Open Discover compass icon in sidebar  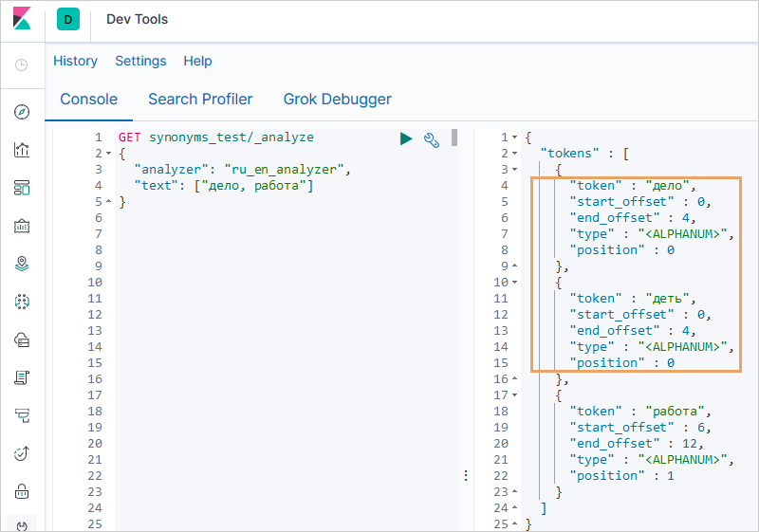coord(22,112)
